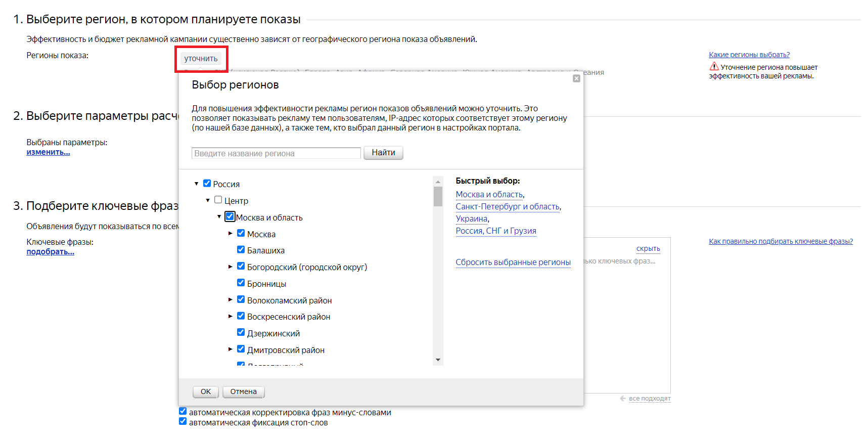The height and width of the screenshot is (438, 868).
Task: Enable the Центр region checkbox
Action: pyautogui.click(x=218, y=200)
